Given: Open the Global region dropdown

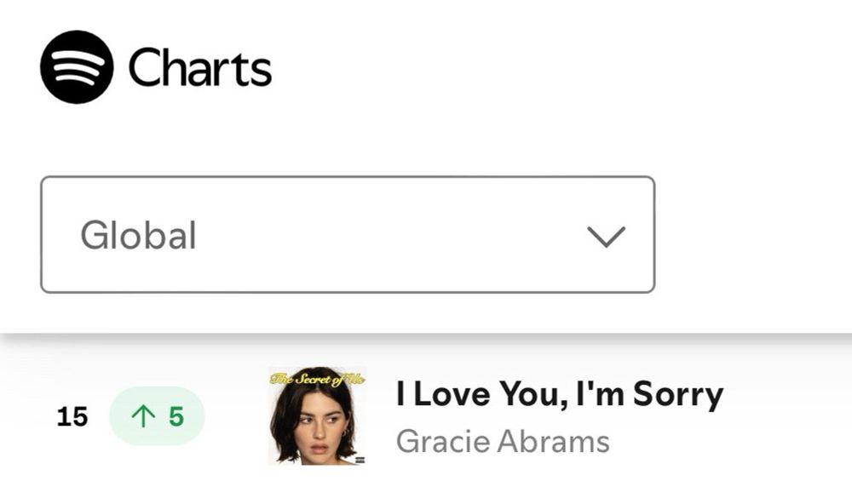Looking at the screenshot, I should point(348,235).
